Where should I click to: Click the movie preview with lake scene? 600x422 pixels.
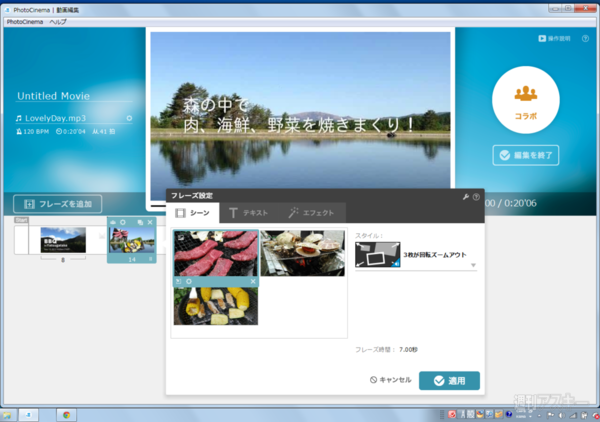tap(300, 115)
